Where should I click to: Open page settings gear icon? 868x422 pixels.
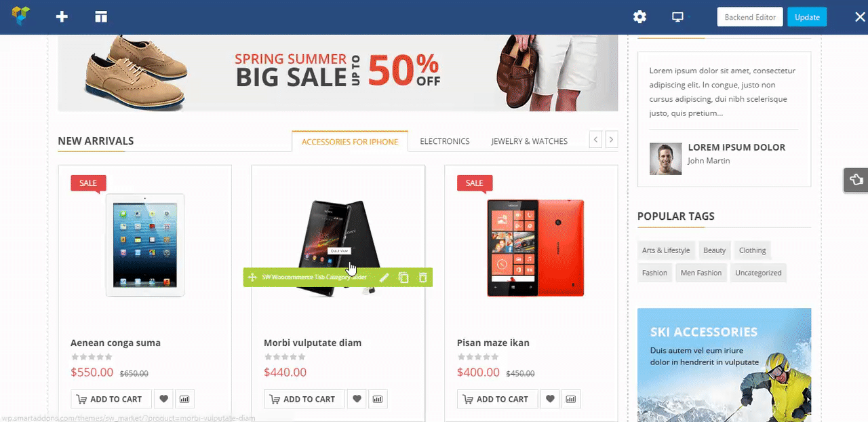tap(639, 17)
